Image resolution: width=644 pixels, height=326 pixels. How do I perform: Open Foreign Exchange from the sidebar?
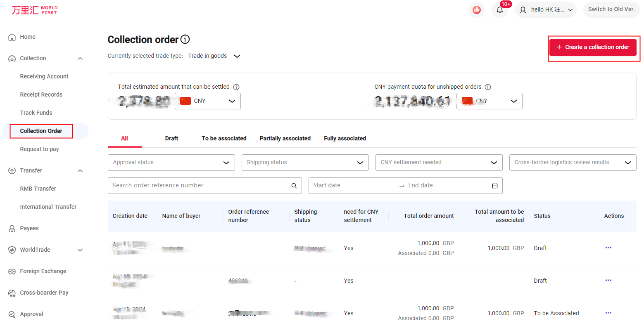[x=43, y=271]
